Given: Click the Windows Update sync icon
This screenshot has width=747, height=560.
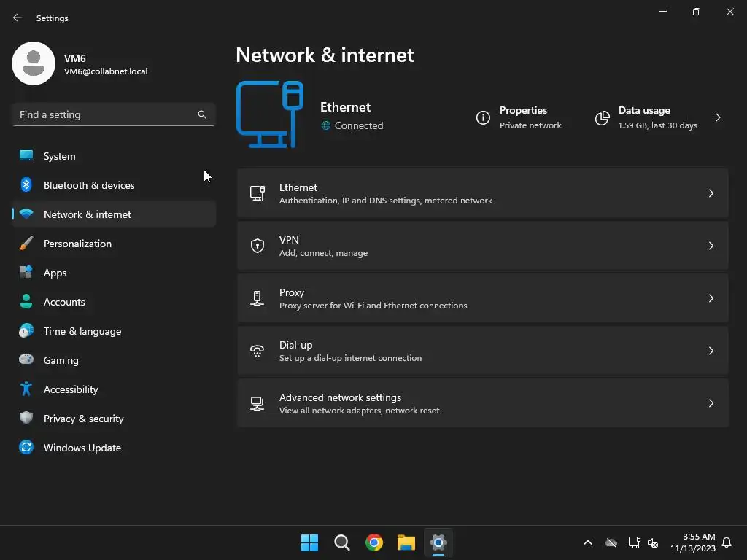Looking at the screenshot, I should pos(26,448).
